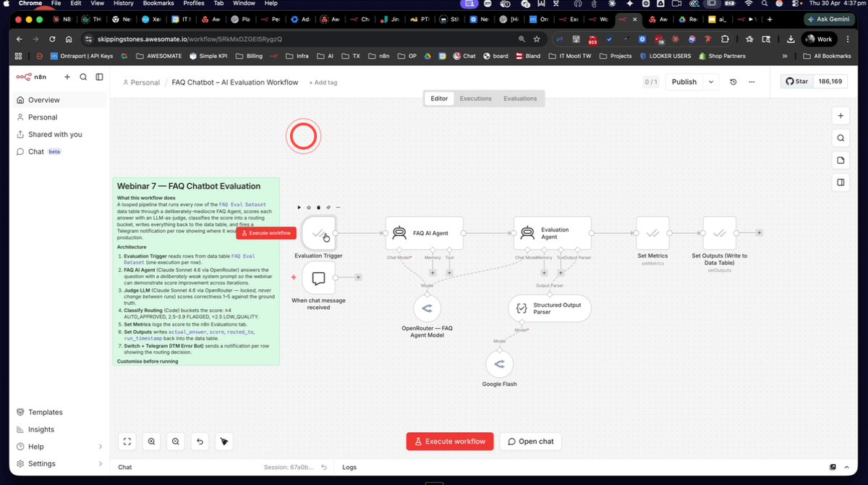Click the workflow title FAQ Chatbot – AI Evaluation Workflow
This screenshot has height=485, width=868.
point(235,83)
